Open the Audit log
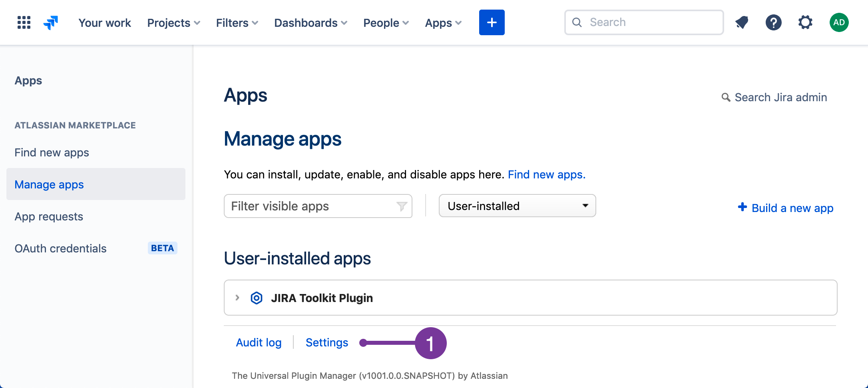The height and width of the screenshot is (388, 868). [x=259, y=342]
